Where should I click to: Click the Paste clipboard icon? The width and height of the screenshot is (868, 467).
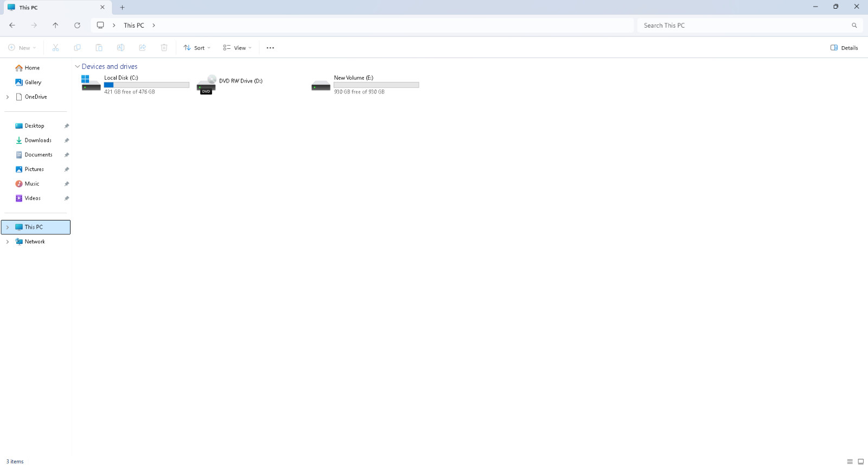(99, 48)
